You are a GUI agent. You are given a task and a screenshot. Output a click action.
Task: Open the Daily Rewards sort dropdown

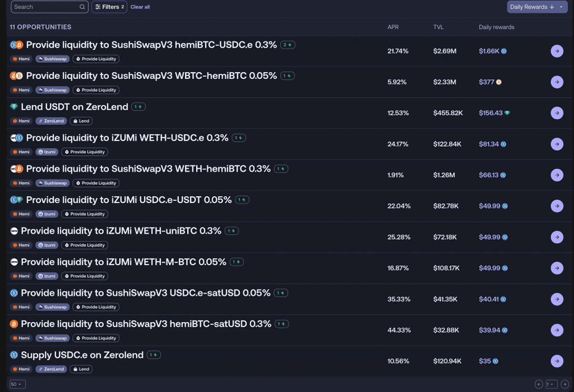tap(537, 7)
